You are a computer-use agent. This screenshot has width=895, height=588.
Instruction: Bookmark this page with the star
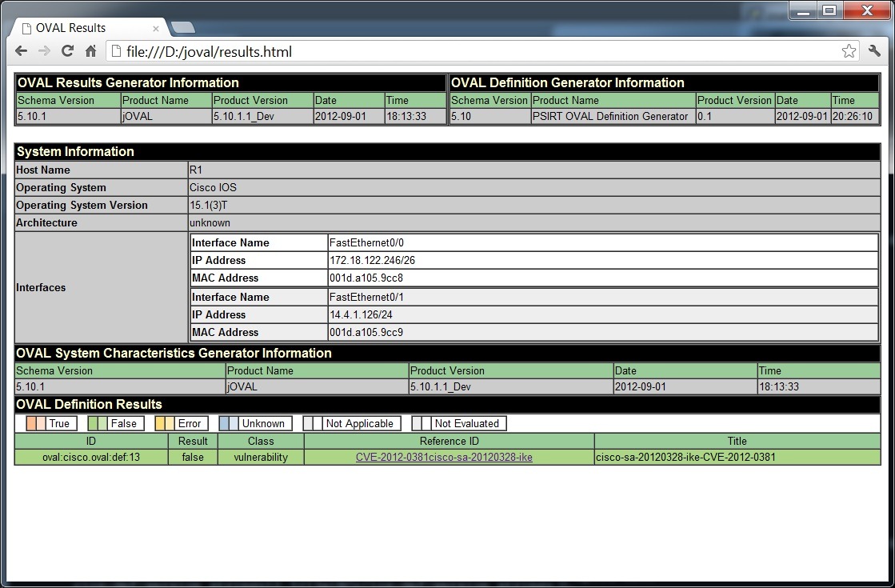tap(849, 51)
